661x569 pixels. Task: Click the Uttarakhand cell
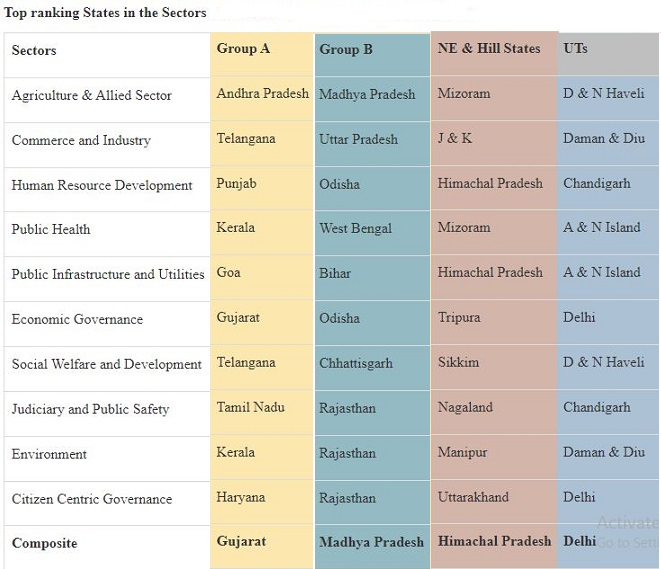473,497
